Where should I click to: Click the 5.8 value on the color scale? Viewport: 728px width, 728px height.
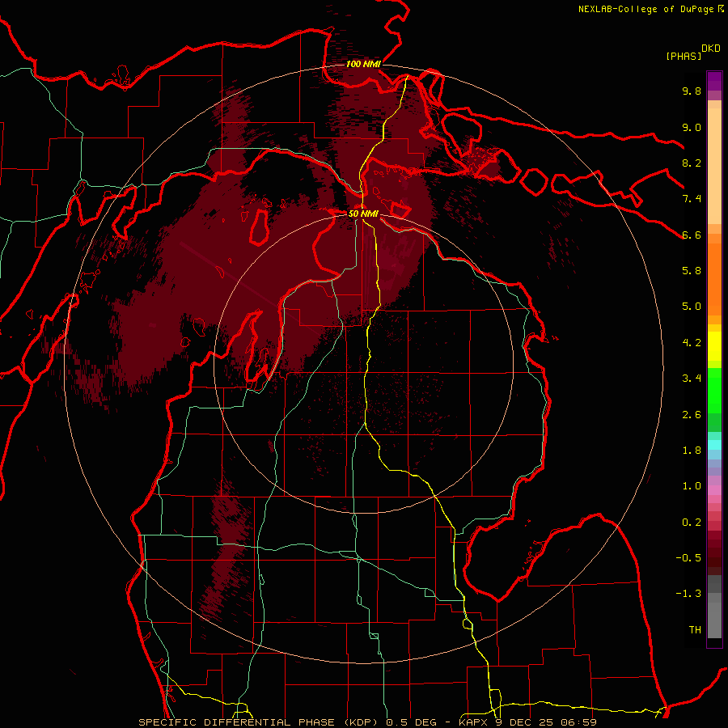692,271
